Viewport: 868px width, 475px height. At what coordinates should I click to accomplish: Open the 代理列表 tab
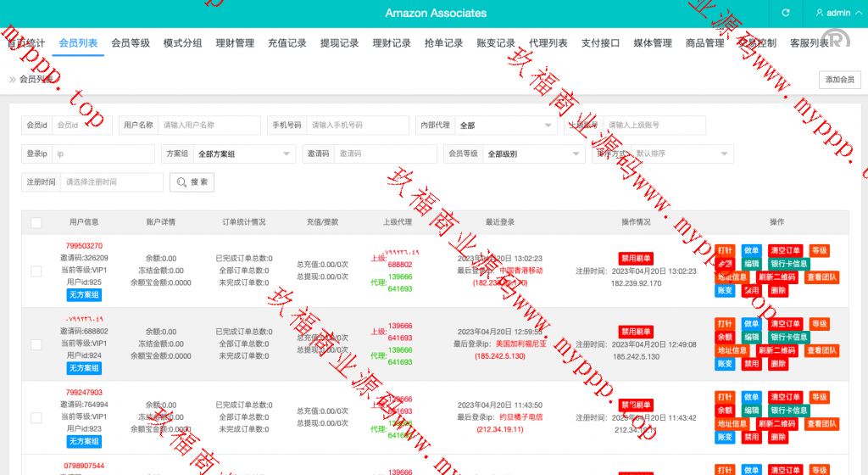pyautogui.click(x=548, y=43)
